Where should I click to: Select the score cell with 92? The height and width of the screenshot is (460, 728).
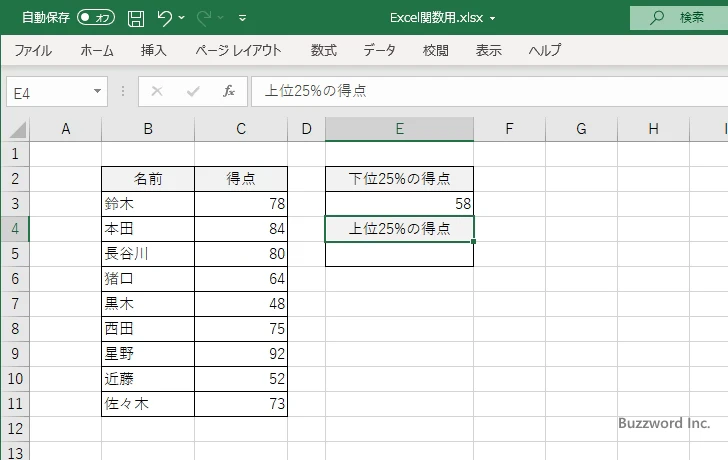coord(240,354)
